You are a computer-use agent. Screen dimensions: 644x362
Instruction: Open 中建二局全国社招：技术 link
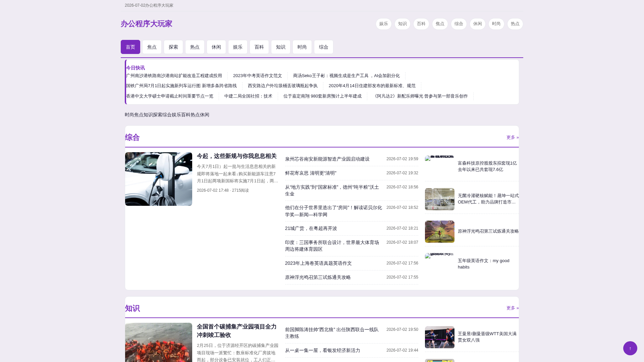248,96
